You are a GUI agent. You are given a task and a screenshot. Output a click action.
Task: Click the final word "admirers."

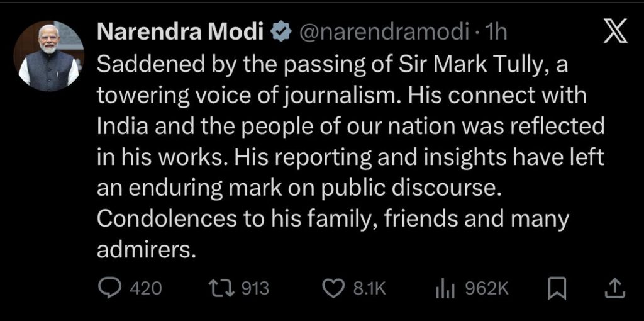point(143,249)
